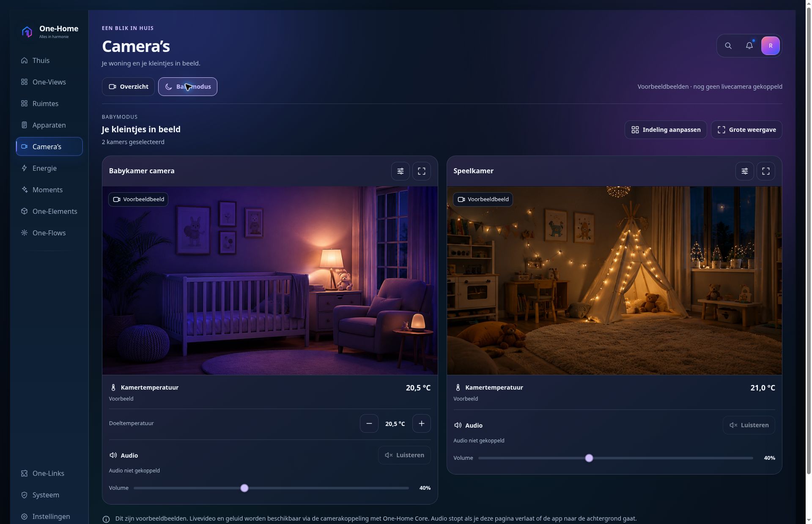Click the info icon beside the footer note

[106, 519]
